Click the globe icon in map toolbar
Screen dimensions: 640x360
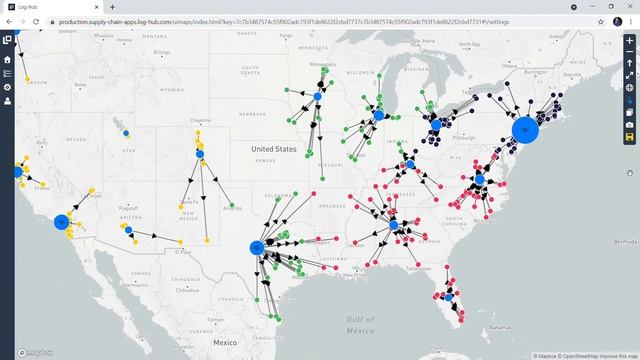coord(629,88)
